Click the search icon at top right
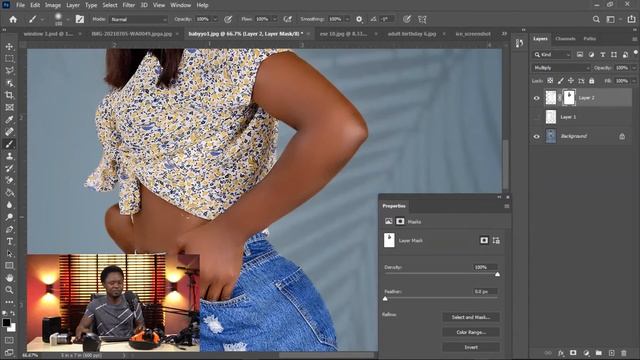The image size is (640, 360). 596,19
